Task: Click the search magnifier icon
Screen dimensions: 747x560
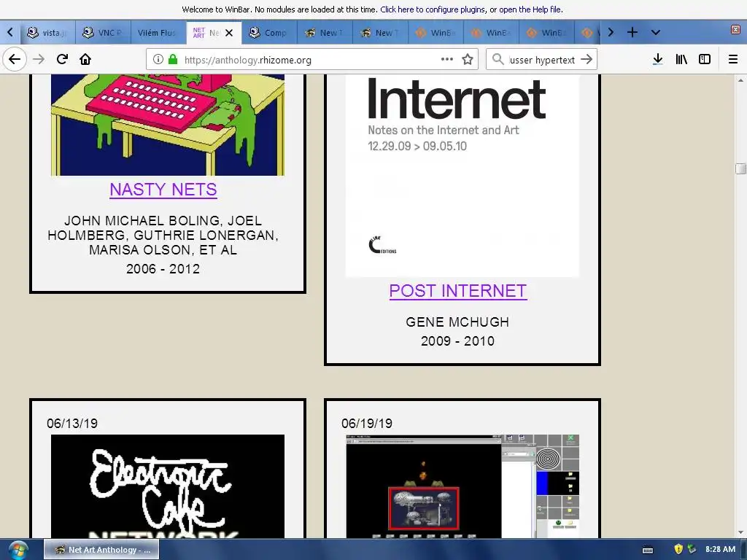Action: coord(498,59)
